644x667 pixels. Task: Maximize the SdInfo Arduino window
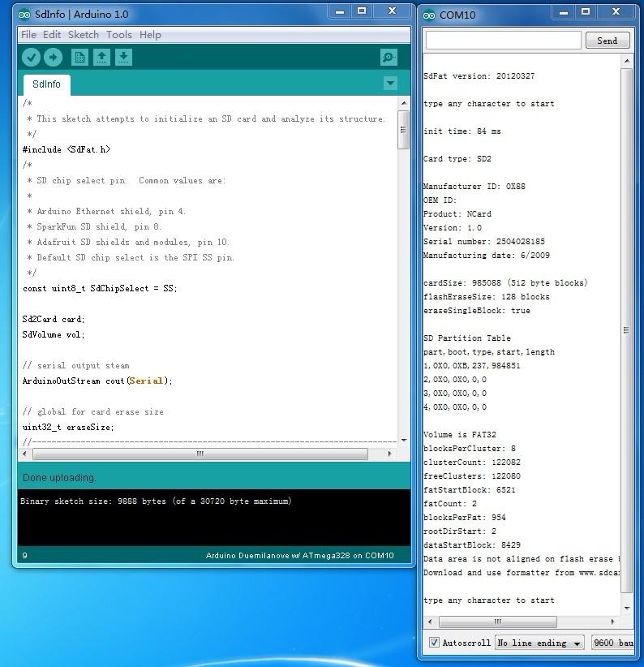tap(362, 11)
